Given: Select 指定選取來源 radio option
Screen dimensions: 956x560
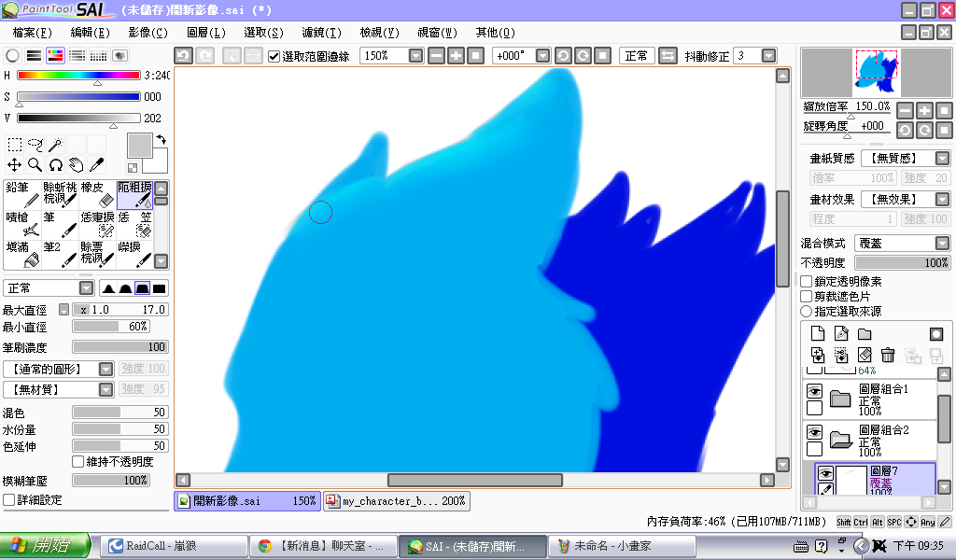Looking at the screenshot, I should click(x=806, y=312).
